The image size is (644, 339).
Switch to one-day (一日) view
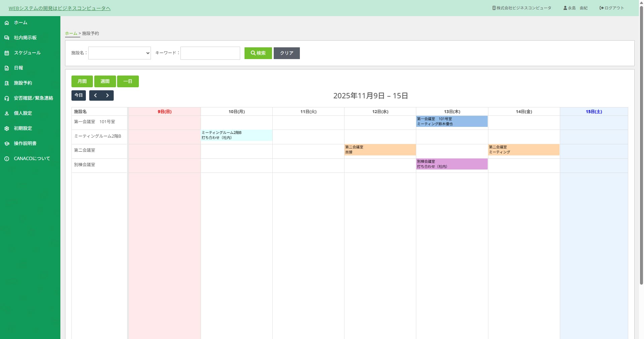(x=128, y=82)
